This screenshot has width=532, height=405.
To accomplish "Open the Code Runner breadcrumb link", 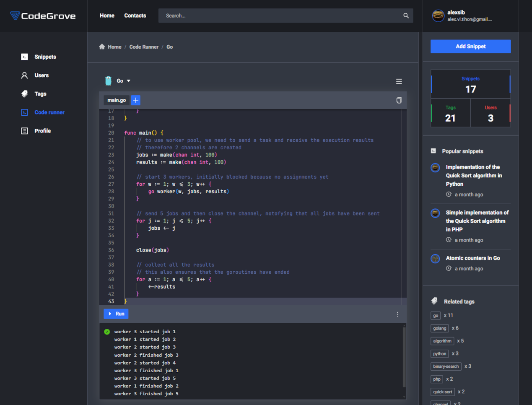I will coord(144,47).
